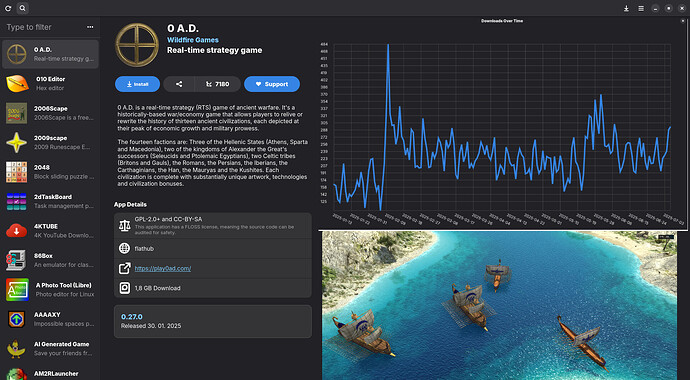690x380 pixels.
Task: Close the Downloads Over Time chart
Action: [x=683, y=21]
